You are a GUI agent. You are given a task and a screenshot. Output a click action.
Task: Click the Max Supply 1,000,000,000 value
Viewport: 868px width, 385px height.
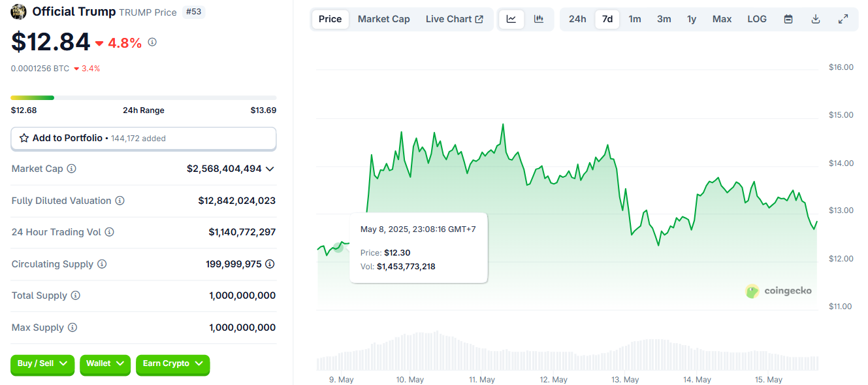pos(242,327)
